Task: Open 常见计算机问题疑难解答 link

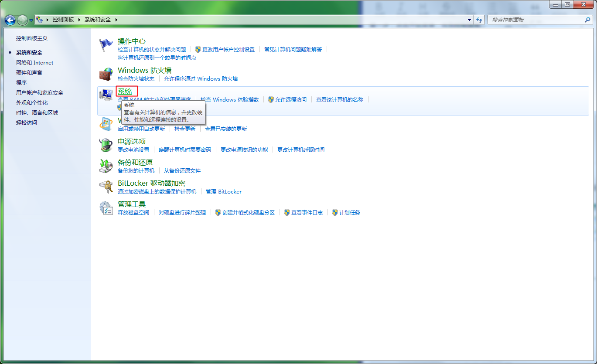Action: (293, 50)
